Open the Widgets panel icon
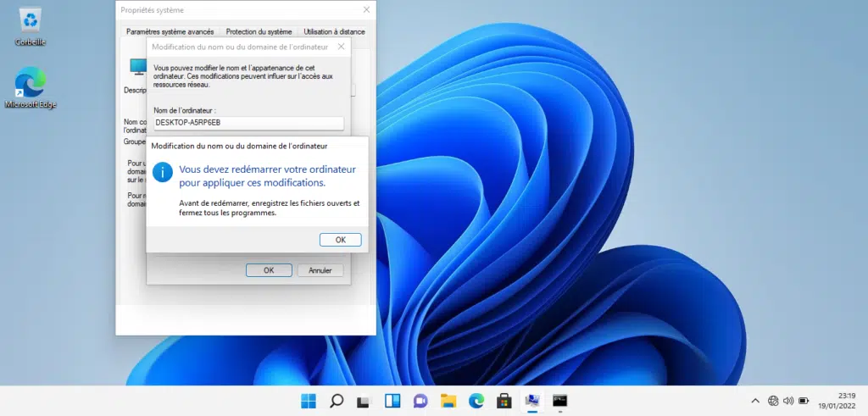This screenshot has height=416, width=868. point(392,401)
